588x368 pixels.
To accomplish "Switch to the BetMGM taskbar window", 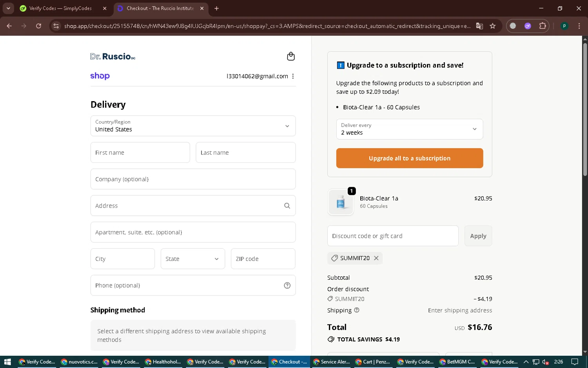I will click(x=457, y=362).
